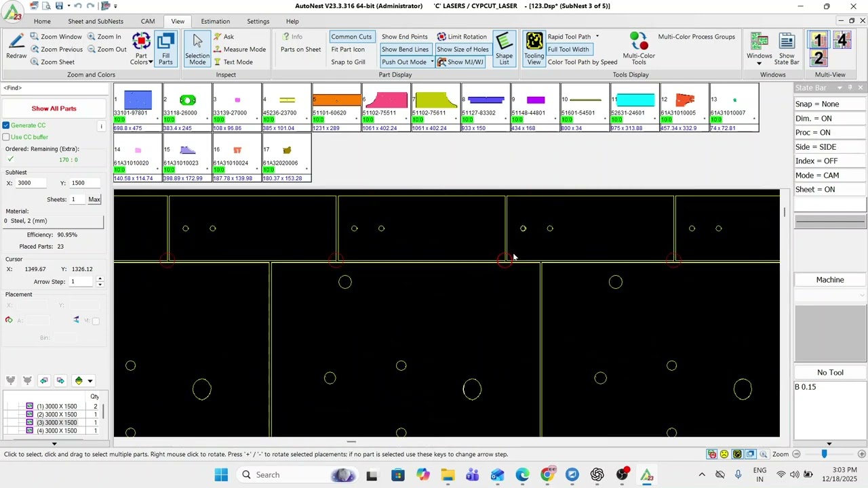This screenshot has width=868, height=488.
Task: Click the Zoom Window tool
Action: (x=55, y=37)
